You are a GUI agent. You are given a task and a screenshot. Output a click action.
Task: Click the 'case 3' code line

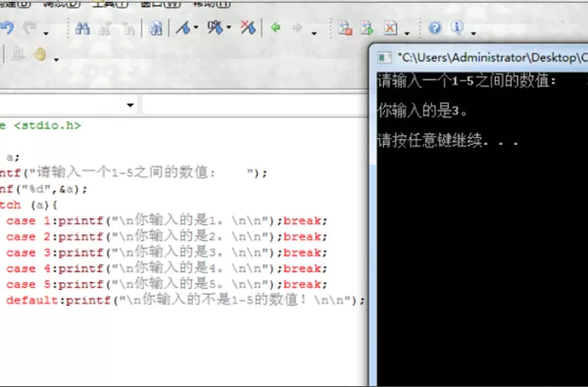pyautogui.click(x=167, y=253)
